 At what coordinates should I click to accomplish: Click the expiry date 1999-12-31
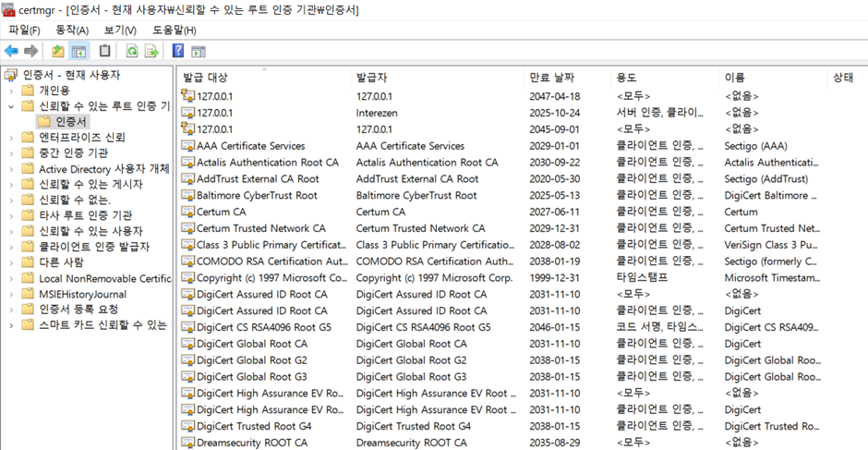[555, 278]
